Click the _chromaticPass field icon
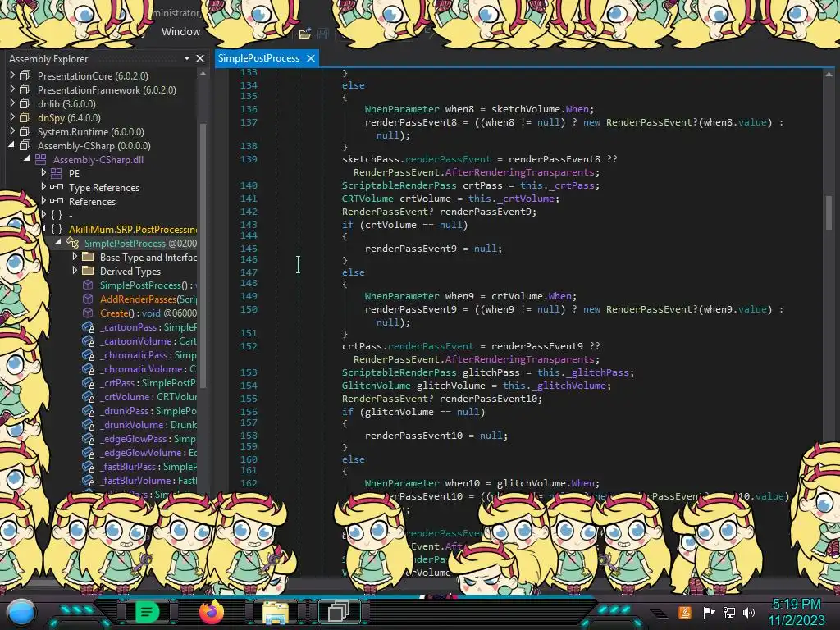840x630 pixels. click(88, 355)
